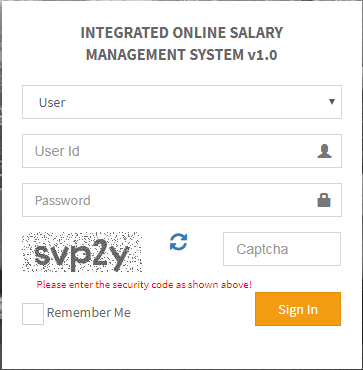Screen dimensions: 363x370
Task: Toggle Remember Me using its text label
Action: point(89,313)
